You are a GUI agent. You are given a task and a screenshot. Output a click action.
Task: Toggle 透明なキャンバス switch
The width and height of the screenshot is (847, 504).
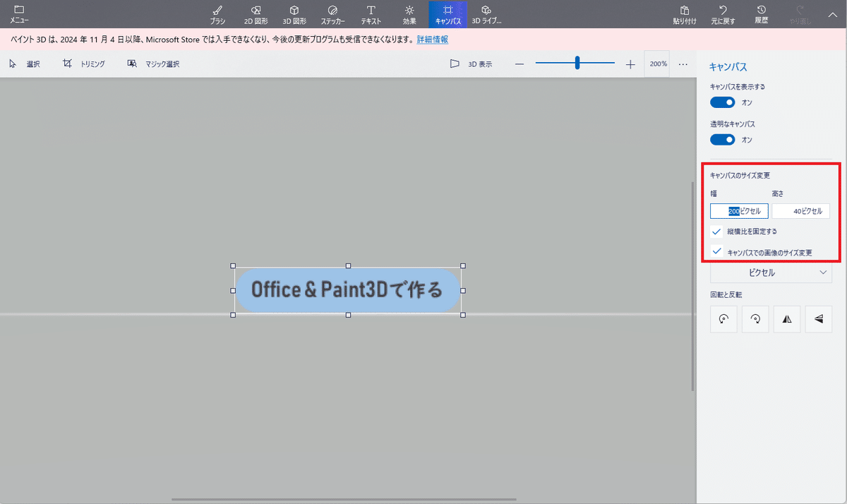pos(723,140)
